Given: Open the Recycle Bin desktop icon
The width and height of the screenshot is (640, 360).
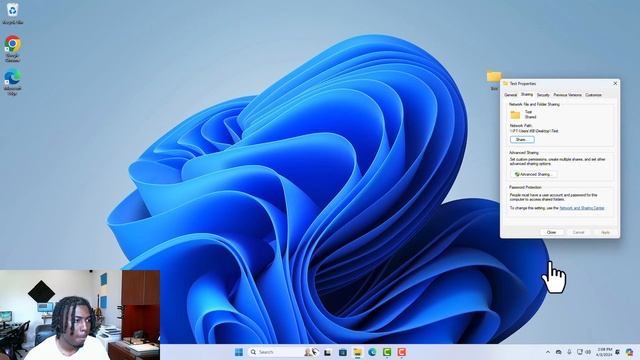Looking at the screenshot, I should [13, 13].
